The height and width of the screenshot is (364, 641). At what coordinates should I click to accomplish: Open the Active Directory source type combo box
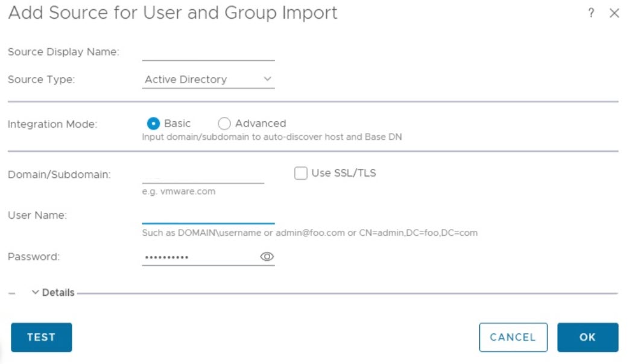tap(199, 80)
